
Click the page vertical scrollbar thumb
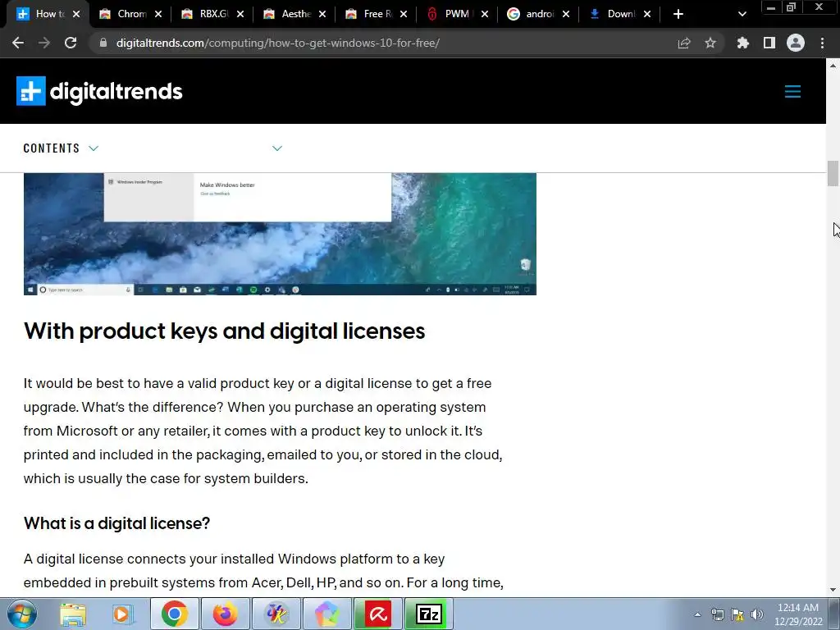click(x=833, y=174)
